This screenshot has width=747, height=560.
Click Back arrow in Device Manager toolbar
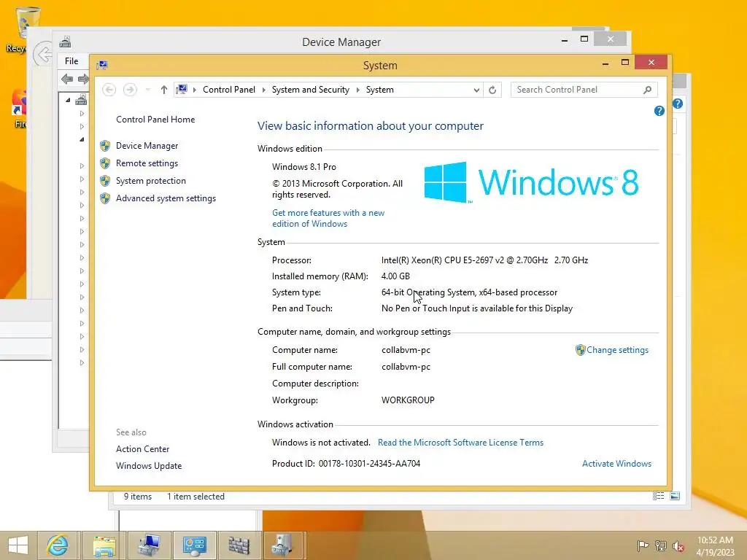click(x=67, y=79)
